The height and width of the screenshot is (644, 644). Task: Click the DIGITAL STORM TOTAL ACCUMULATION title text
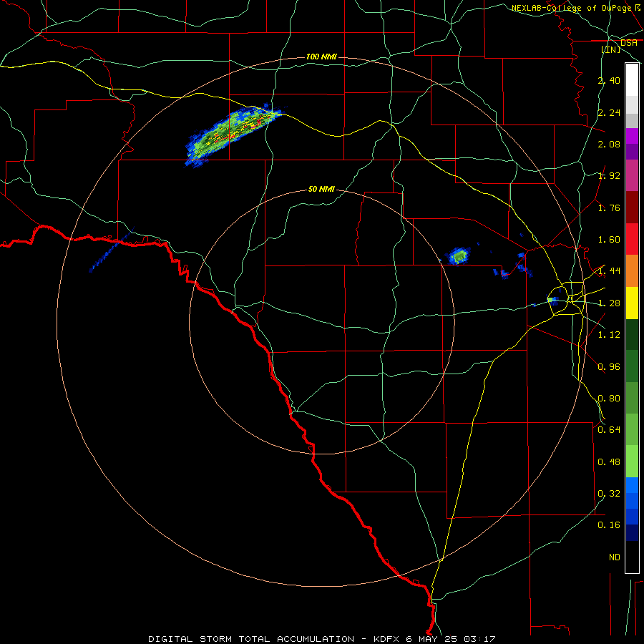[251, 639]
